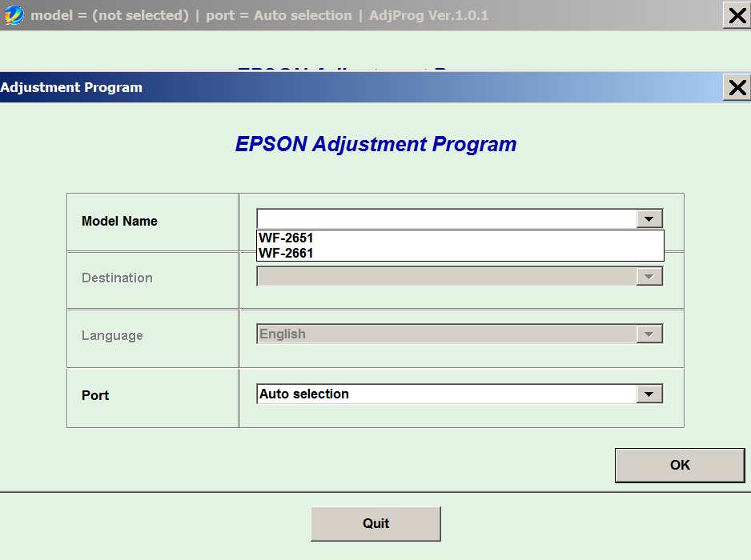The image size is (751, 560).
Task: Click the EPSON Adjustment Program heading
Action: 375,144
